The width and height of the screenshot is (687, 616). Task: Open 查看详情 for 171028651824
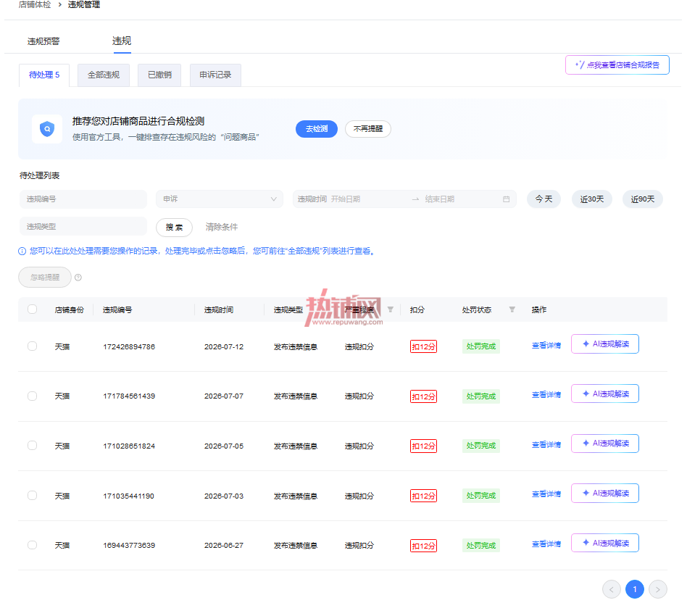point(546,445)
